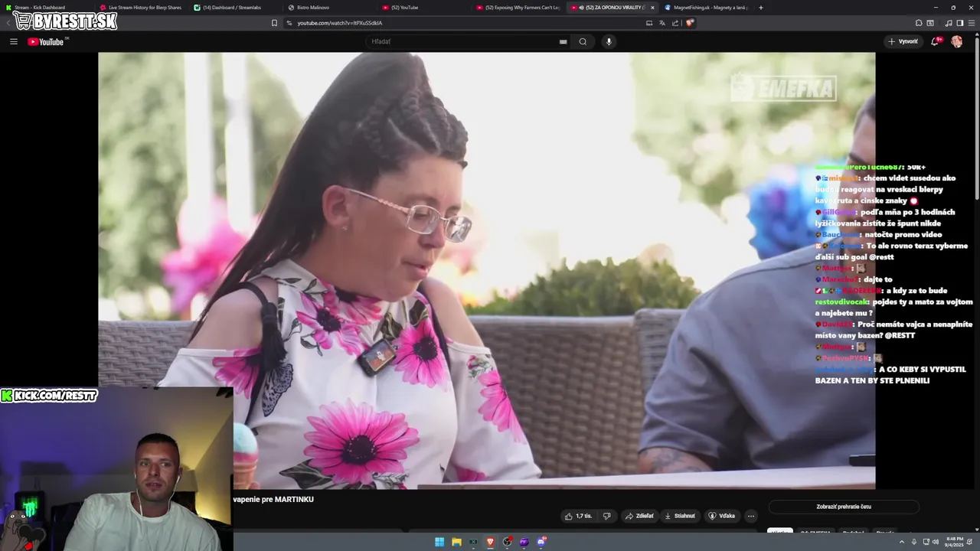Image resolution: width=980 pixels, height=551 pixels.
Task: Click the Stiahnuť download button
Action: coord(680,516)
